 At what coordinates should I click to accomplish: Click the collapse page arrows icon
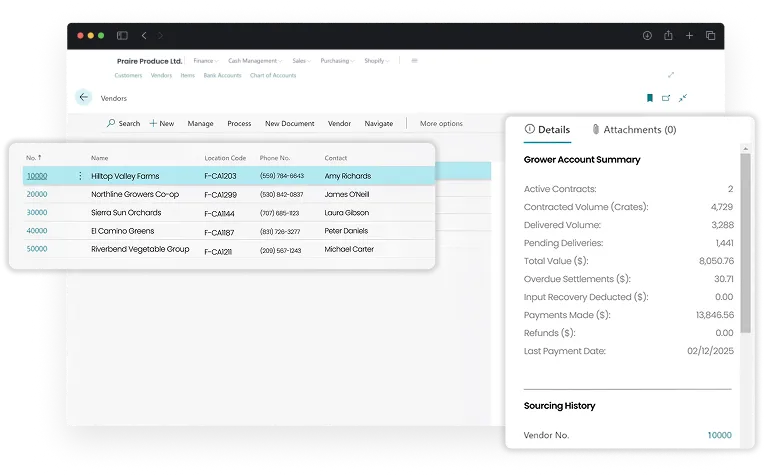[683, 98]
